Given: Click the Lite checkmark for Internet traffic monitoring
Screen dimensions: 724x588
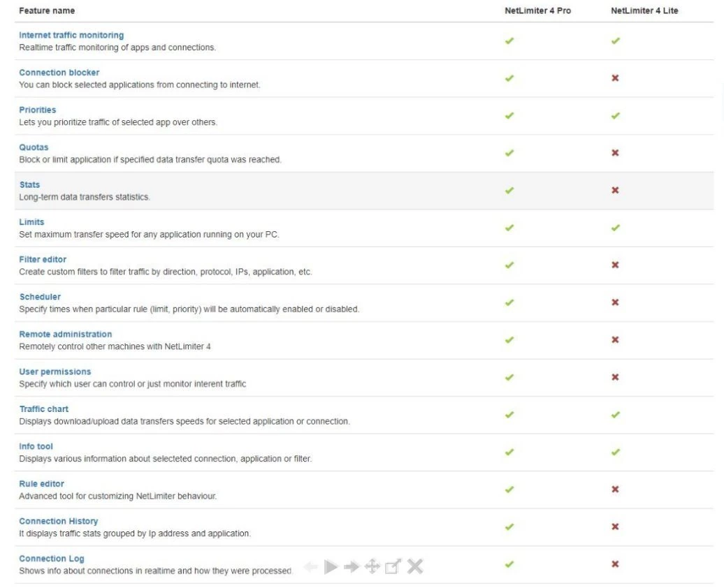Looking at the screenshot, I should tap(616, 41).
